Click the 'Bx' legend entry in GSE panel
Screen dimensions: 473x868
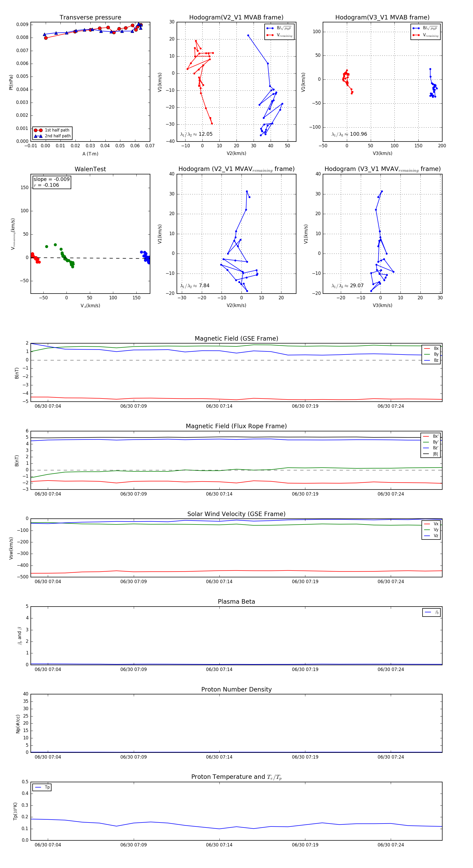pos(436,349)
